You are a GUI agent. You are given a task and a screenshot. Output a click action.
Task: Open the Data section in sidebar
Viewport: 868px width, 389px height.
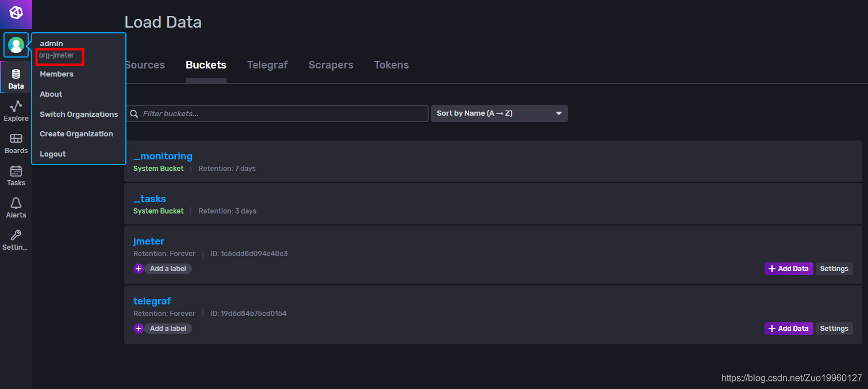point(16,79)
